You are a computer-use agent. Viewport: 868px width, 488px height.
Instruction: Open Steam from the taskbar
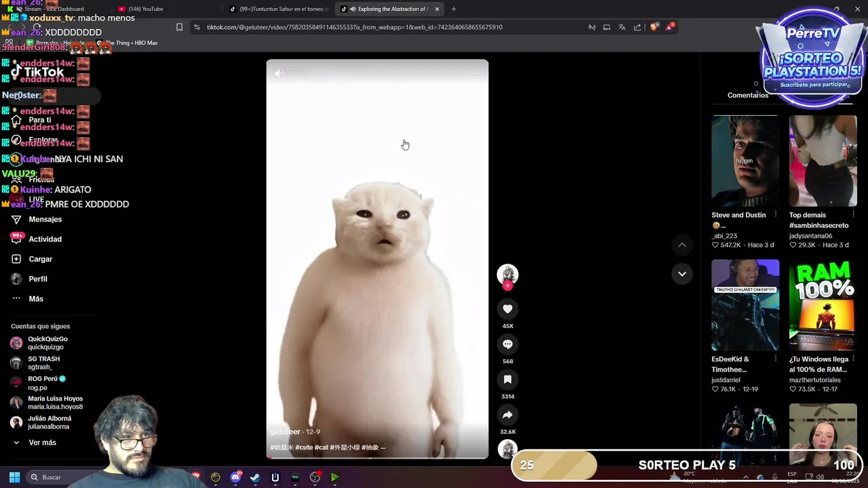pyautogui.click(x=255, y=477)
